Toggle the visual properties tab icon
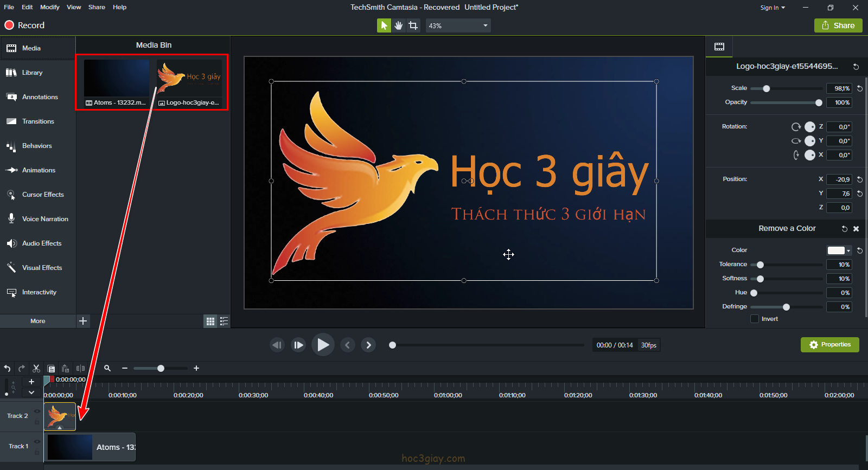Viewport: 868px width, 470px height. point(719,47)
